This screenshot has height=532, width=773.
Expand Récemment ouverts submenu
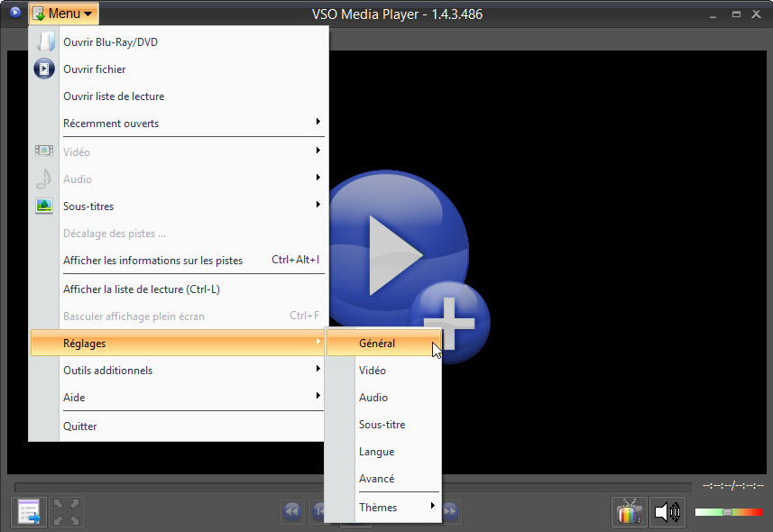[179, 124]
